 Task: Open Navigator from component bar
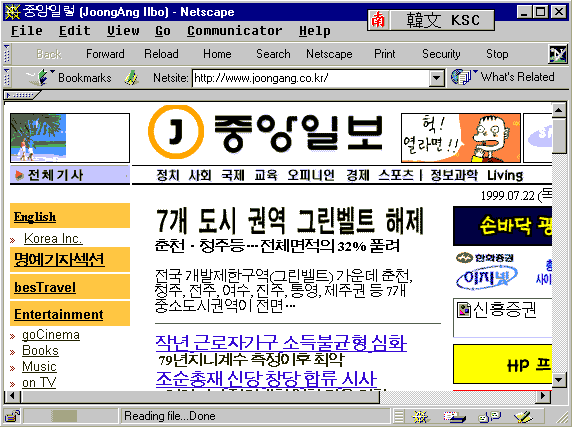[x=420, y=416]
